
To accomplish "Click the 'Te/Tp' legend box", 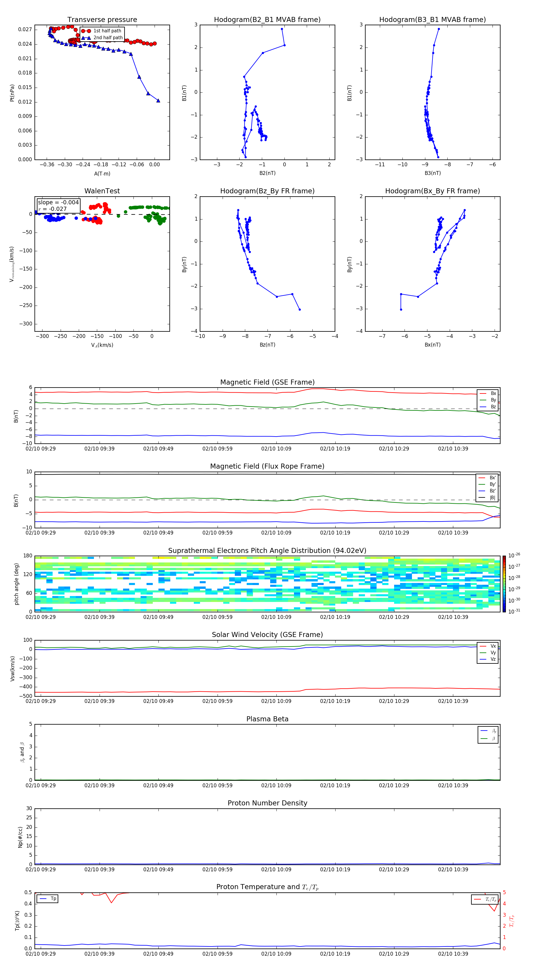I will [x=485, y=899].
